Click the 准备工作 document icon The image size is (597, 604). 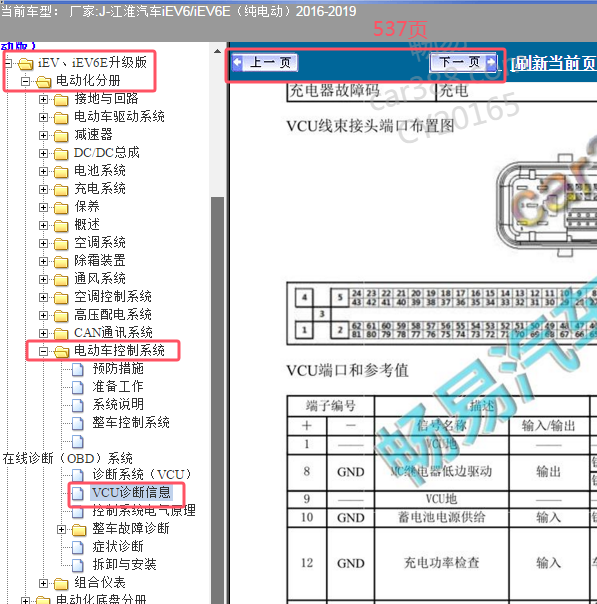[x=78, y=387]
